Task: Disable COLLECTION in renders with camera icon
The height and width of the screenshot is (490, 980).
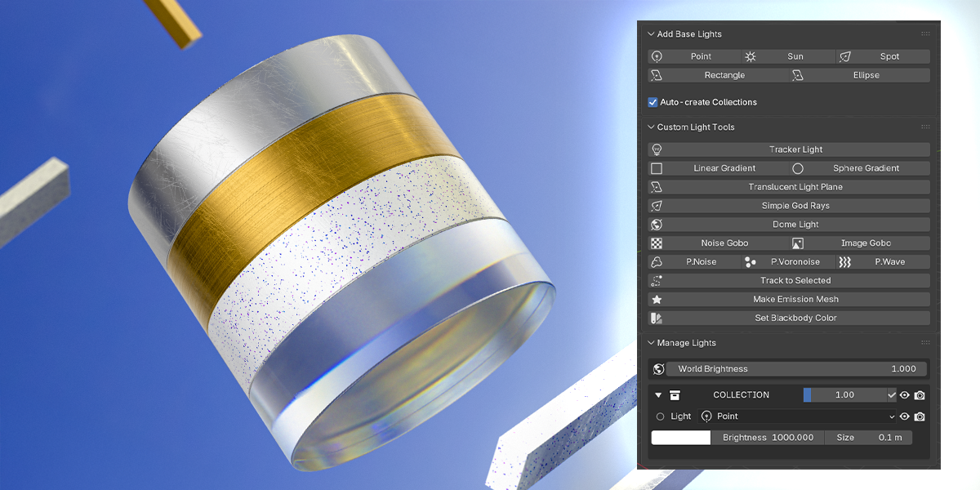Action: pos(920,395)
